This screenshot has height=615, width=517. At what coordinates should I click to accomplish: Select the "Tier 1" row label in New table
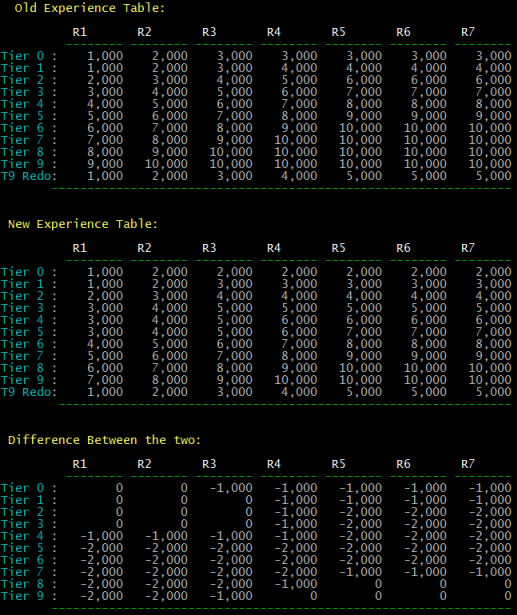pos(22,284)
